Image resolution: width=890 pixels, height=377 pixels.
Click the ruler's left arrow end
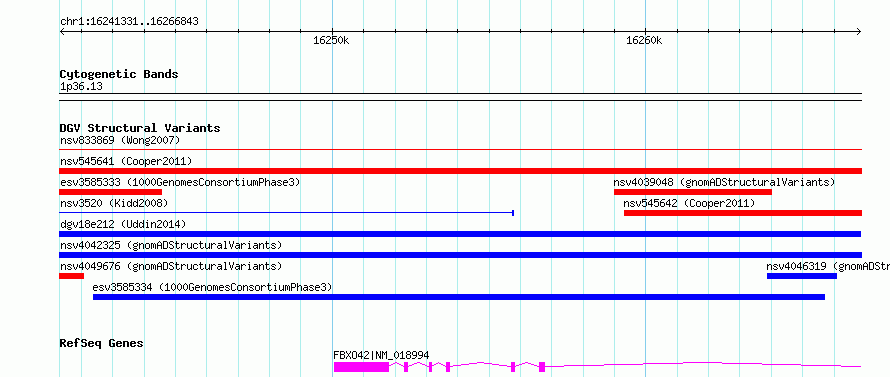[x=62, y=32]
